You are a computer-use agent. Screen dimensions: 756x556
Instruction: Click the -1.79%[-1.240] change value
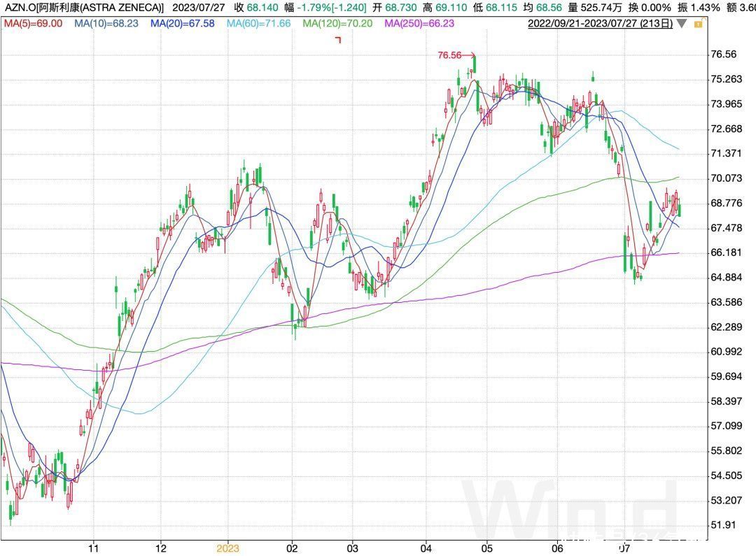pyautogui.click(x=331, y=8)
